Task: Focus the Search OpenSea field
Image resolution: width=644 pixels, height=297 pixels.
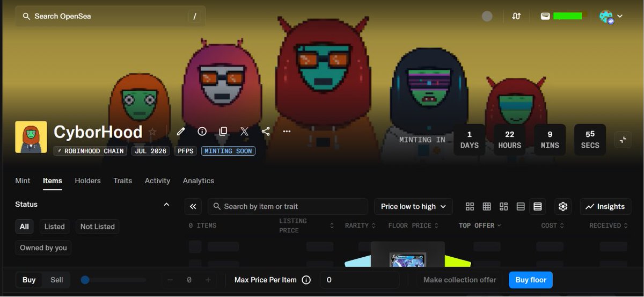Action: [x=110, y=16]
